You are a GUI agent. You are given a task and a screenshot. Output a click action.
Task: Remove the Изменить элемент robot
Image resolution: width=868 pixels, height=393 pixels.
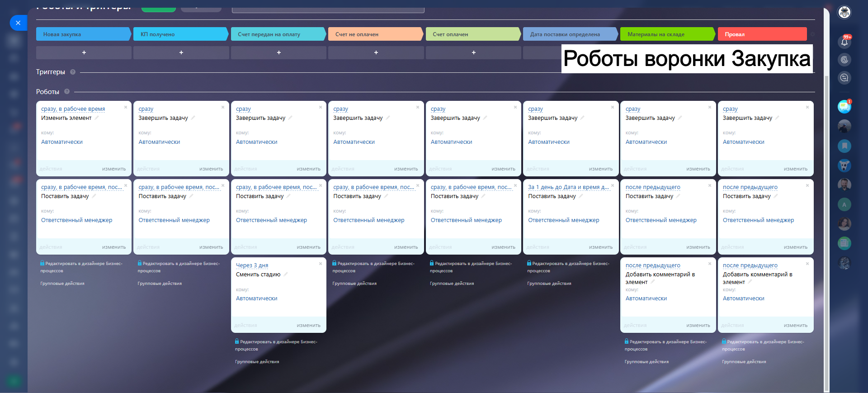[x=126, y=107]
